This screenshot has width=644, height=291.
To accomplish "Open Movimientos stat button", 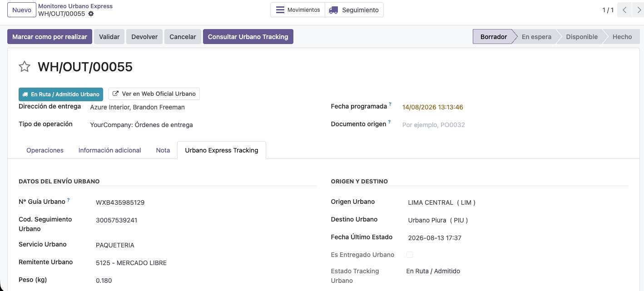I will (298, 10).
